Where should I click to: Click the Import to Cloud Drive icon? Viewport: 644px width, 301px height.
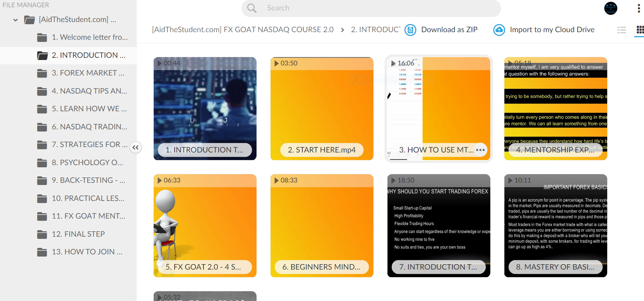tap(499, 30)
